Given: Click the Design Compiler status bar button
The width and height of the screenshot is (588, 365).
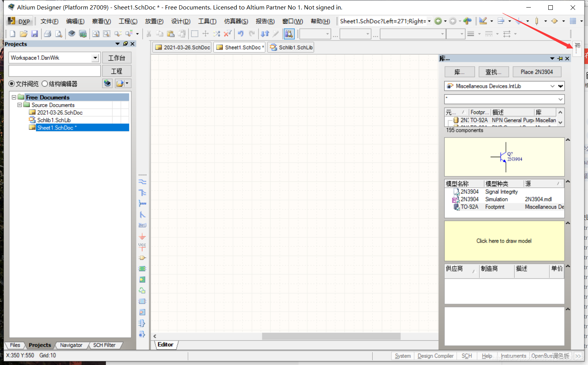Looking at the screenshot, I should click(x=436, y=356).
